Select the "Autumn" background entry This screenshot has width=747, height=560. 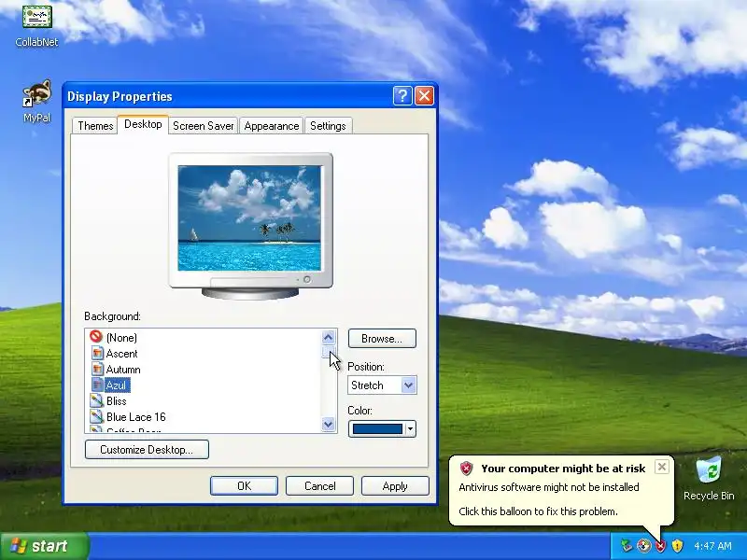click(x=123, y=370)
